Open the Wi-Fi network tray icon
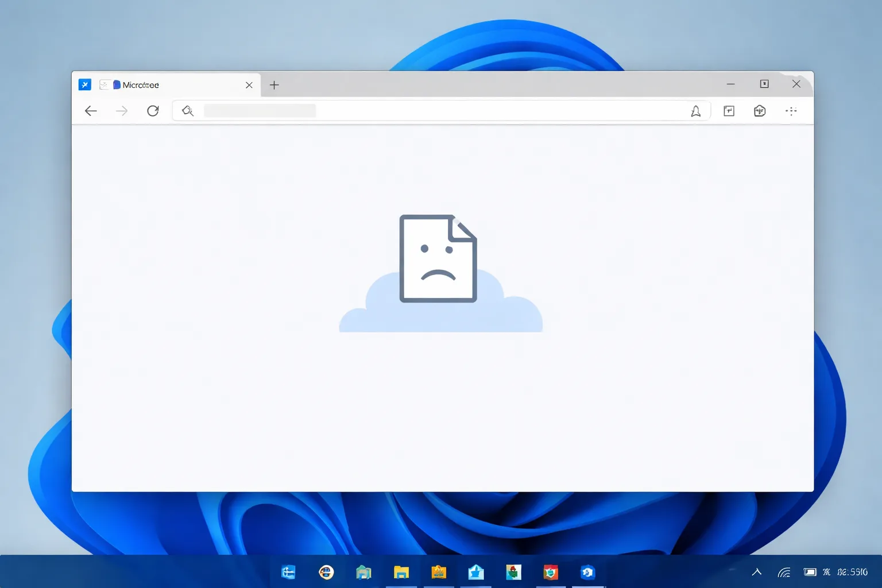This screenshot has width=882, height=588. (x=784, y=572)
